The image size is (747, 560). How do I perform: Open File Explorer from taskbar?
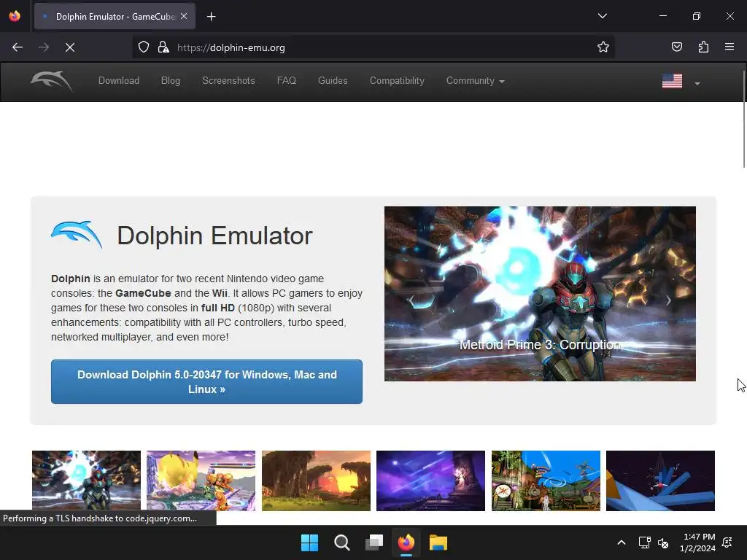point(438,542)
